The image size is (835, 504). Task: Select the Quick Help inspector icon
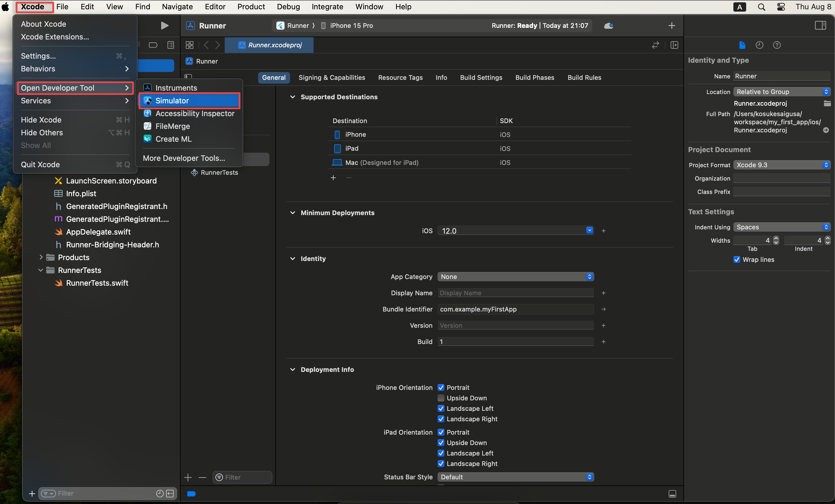click(777, 45)
